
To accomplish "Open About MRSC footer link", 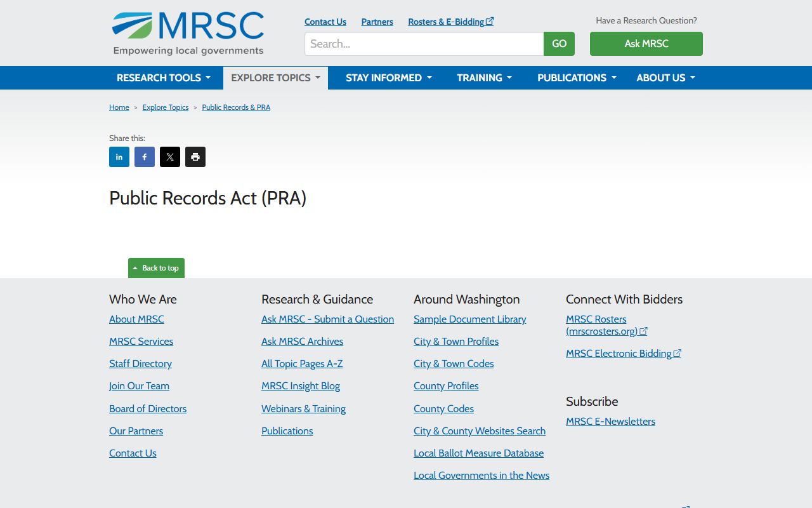I will point(136,319).
